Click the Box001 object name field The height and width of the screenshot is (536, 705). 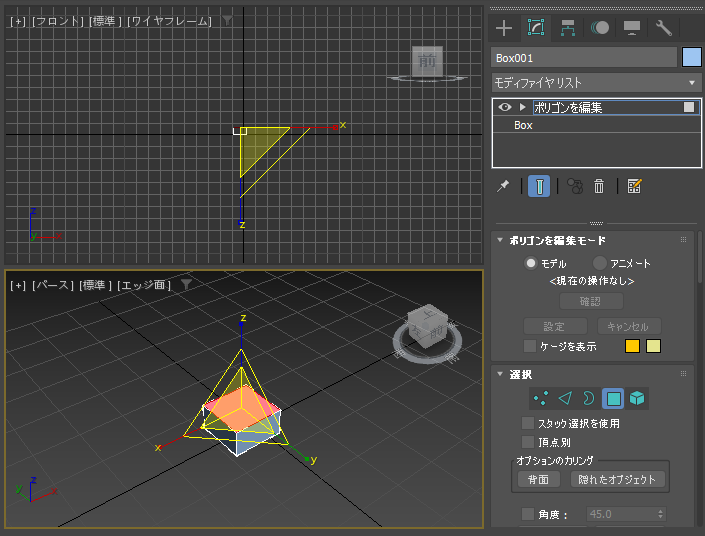(584, 58)
